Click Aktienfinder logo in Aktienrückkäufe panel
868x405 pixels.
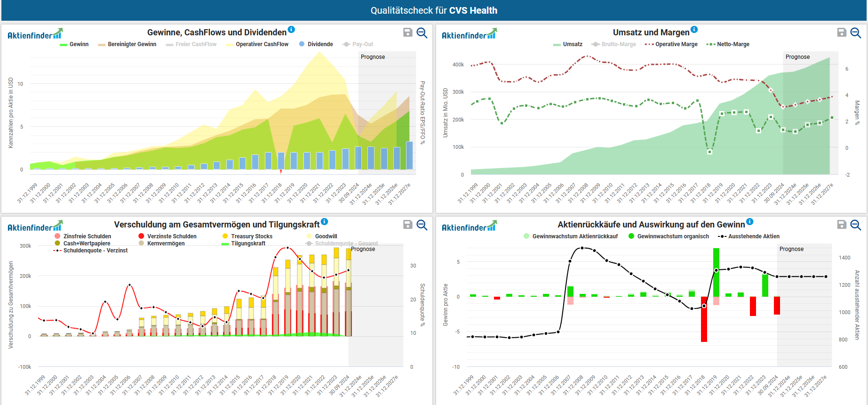point(469,227)
